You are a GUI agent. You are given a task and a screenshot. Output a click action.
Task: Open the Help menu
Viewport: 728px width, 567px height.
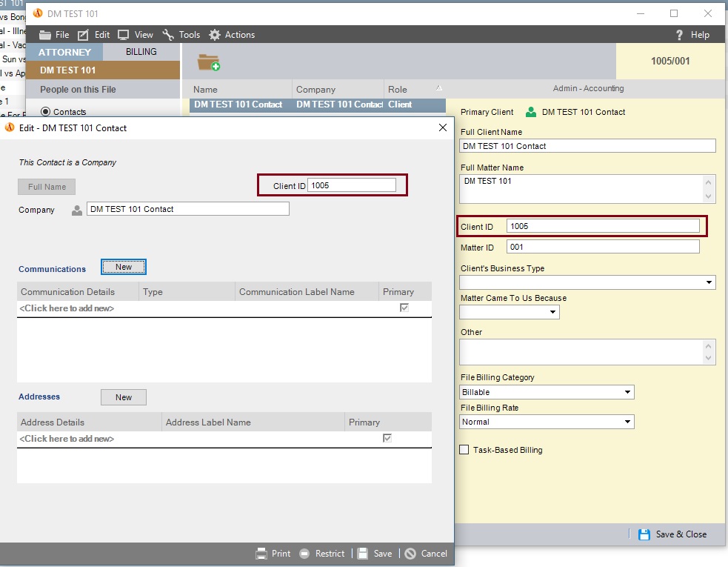[692, 35]
